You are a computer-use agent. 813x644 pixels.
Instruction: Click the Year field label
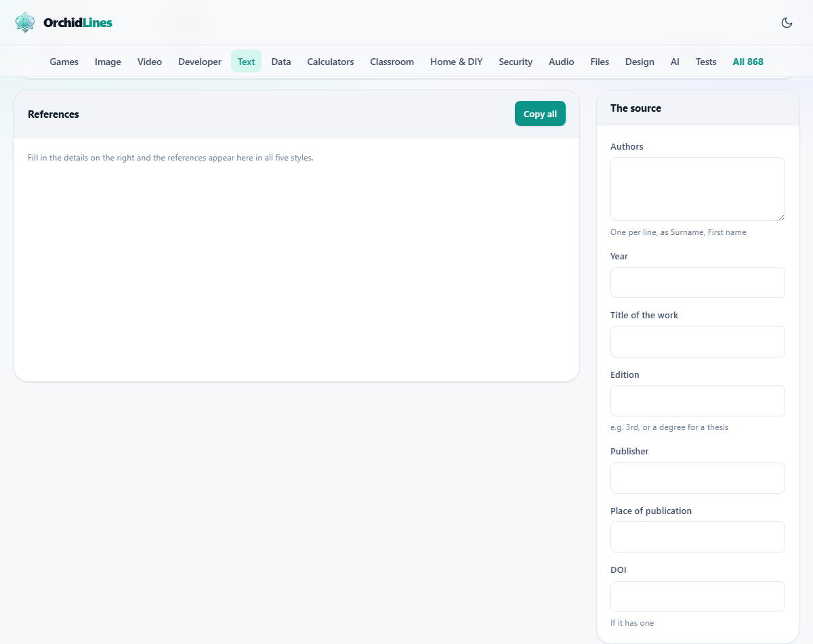pos(619,256)
